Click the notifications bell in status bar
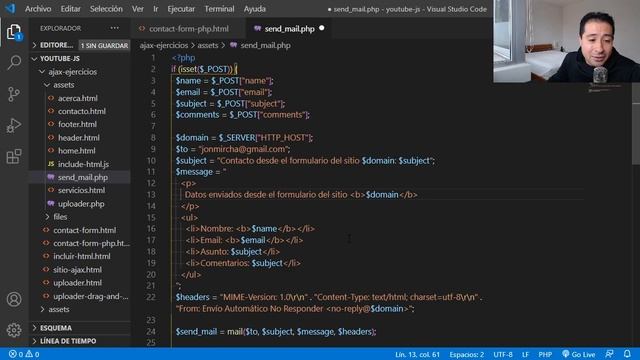 tap(627, 354)
